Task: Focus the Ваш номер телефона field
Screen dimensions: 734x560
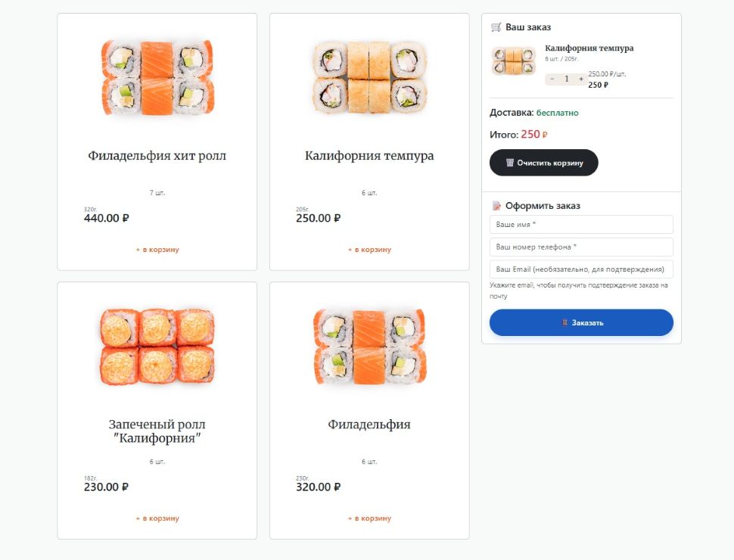Action: click(581, 247)
